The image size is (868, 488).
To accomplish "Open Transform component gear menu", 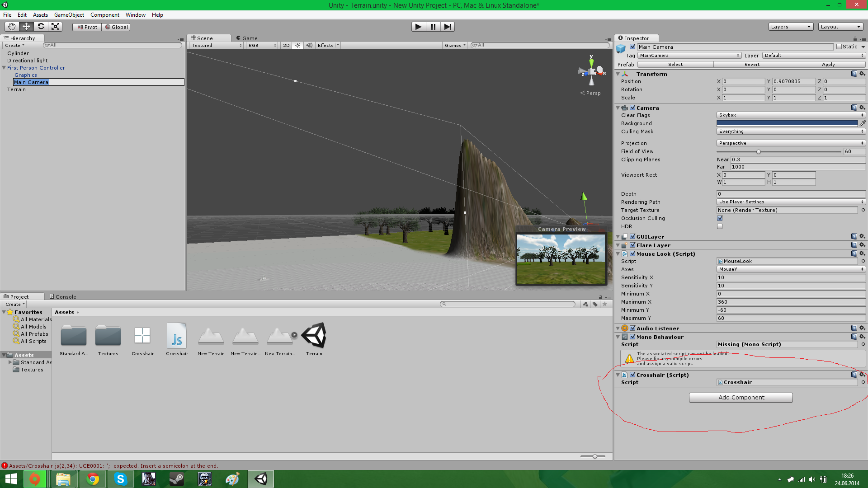I will [x=862, y=74].
